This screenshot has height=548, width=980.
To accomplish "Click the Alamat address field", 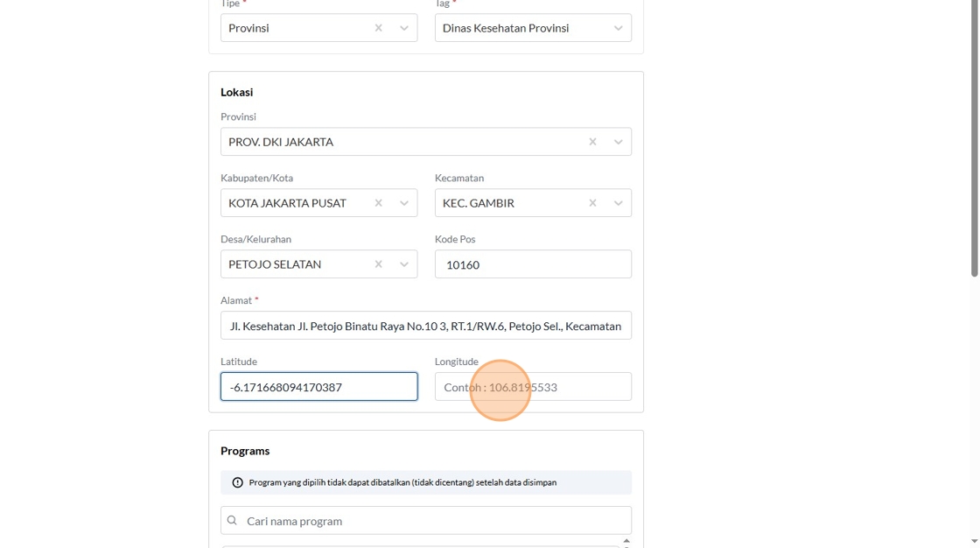I will [425, 326].
